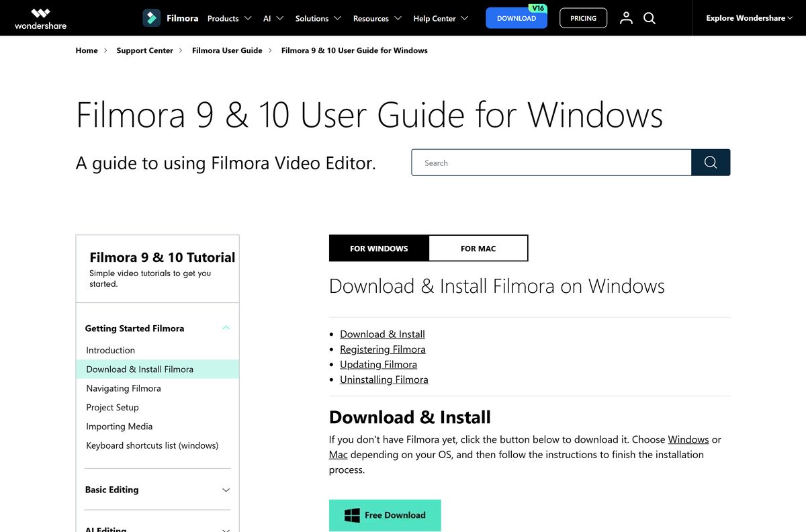The image size is (806, 532).
Task: Click the Filmora 9 & 10 Tutorial heading
Action: pyautogui.click(x=163, y=257)
